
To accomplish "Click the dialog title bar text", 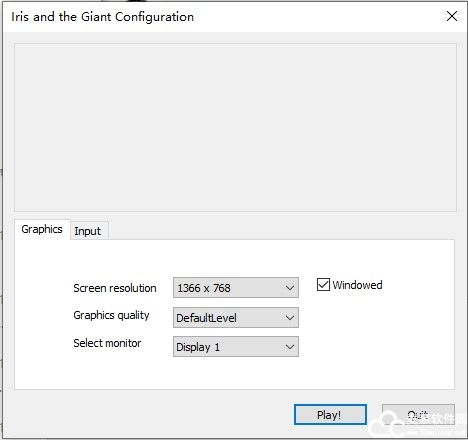I will [102, 17].
